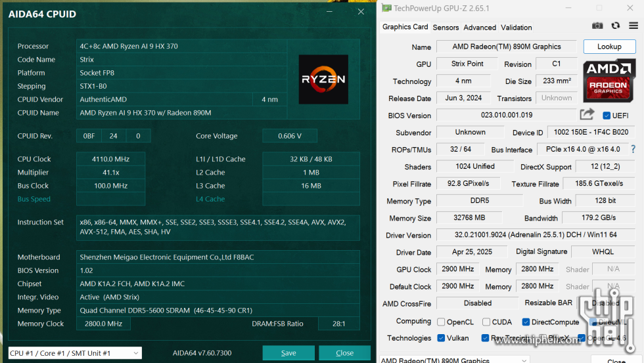Click Save in AIDA64 CPUID
The image size is (644, 363).
(x=288, y=352)
